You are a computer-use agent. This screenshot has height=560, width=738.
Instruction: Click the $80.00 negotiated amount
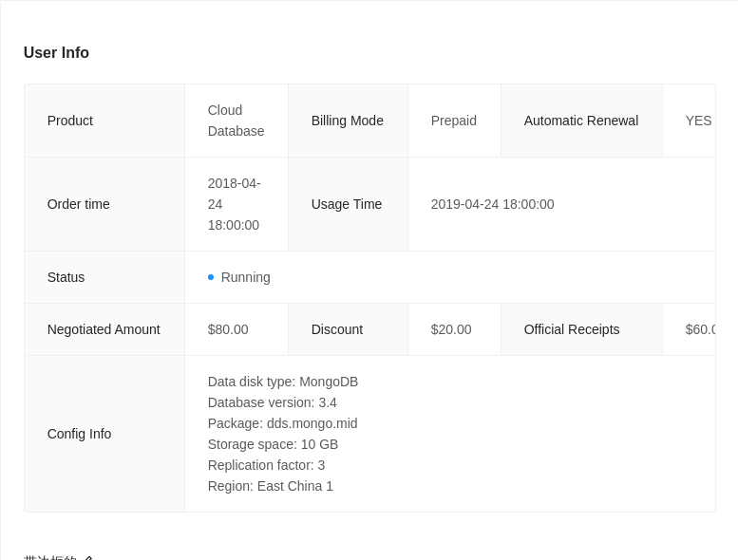pos(228,329)
